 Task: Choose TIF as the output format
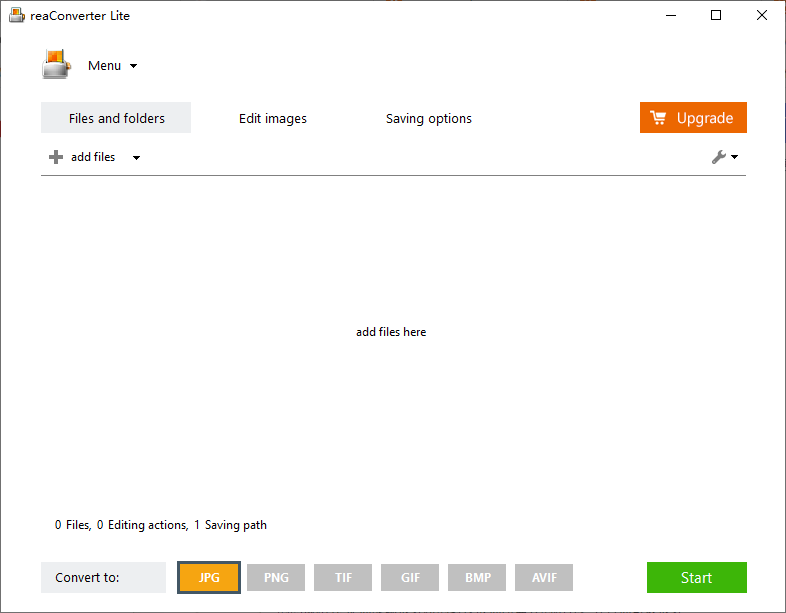(343, 577)
